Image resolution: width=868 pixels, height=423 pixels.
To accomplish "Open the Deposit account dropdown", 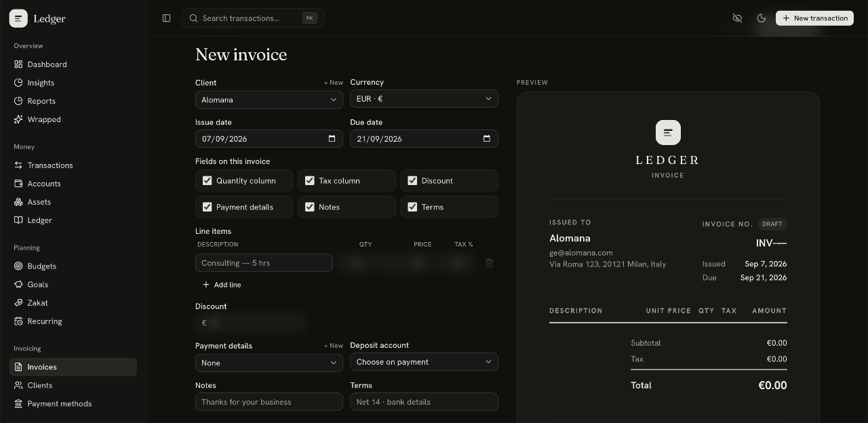I will [x=424, y=362].
